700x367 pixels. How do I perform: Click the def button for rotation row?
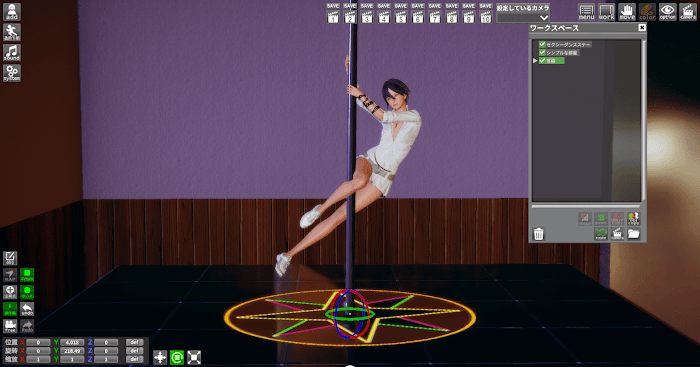pyautogui.click(x=134, y=351)
